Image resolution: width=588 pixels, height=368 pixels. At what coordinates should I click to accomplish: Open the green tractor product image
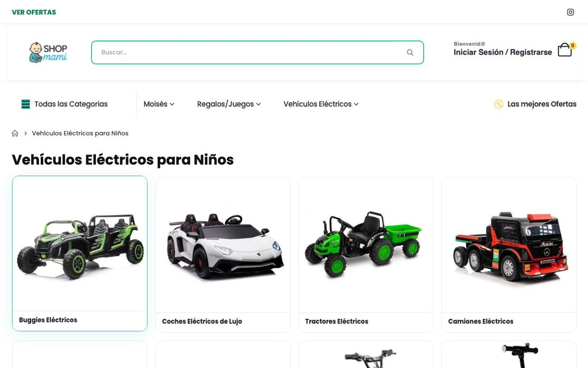[366, 245]
